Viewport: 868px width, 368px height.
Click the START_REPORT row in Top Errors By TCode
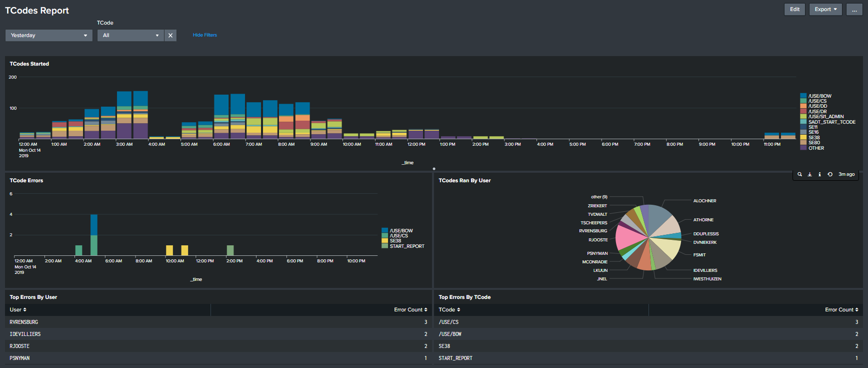click(x=648, y=358)
